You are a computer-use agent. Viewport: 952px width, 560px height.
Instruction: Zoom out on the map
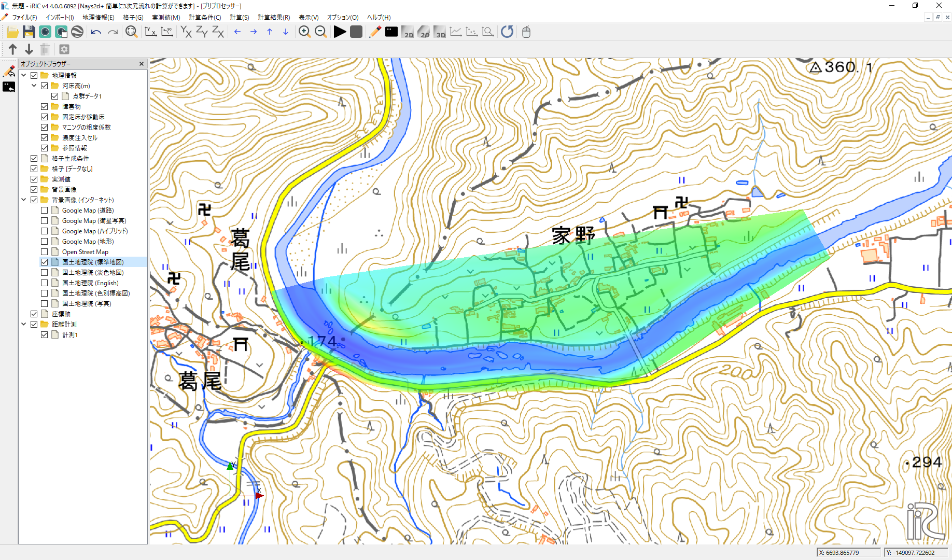(x=321, y=32)
